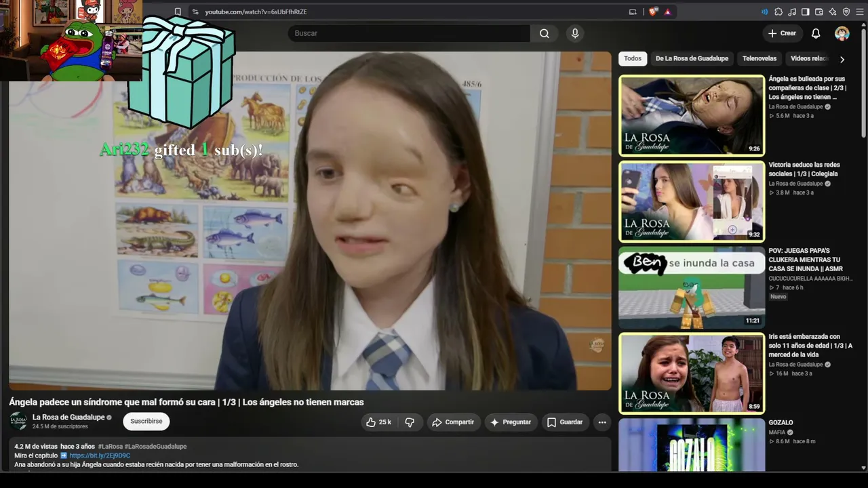The height and width of the screenshot is (488, 868).
Task: Open title 'Iris está embarazada con solo 11 años'
Action: 810,346
